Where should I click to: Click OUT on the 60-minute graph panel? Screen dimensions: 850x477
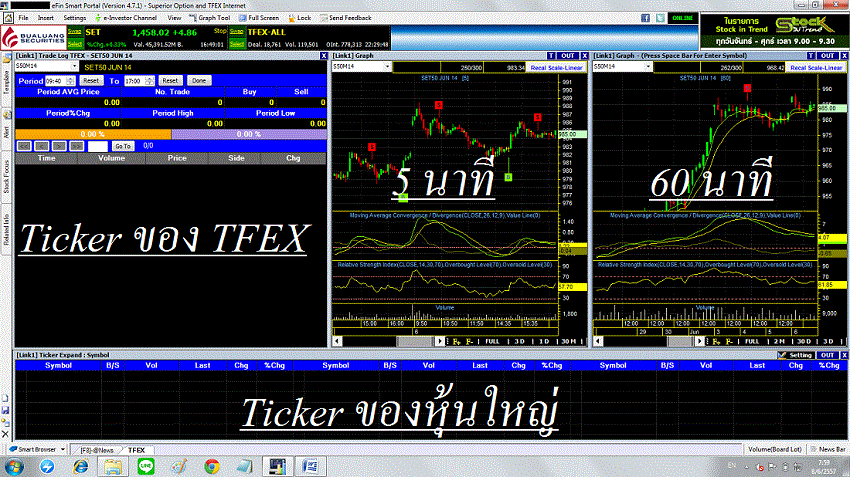(827, 56)
